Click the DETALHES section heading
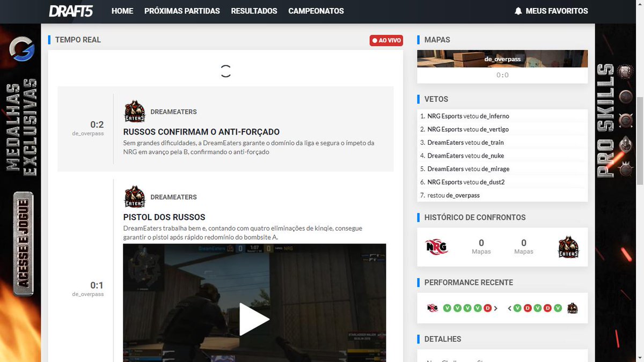644x362 pixels. point(443,339)
